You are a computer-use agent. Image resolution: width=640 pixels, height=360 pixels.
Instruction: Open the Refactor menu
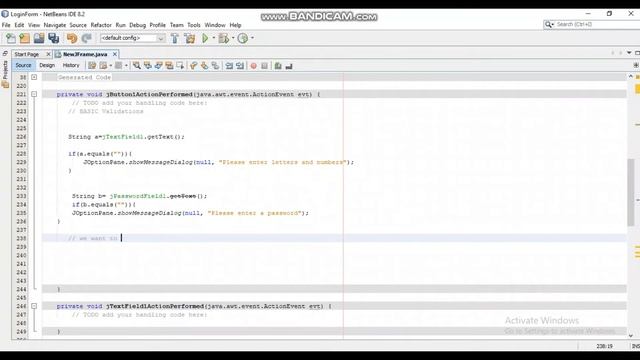pos(101,25)
